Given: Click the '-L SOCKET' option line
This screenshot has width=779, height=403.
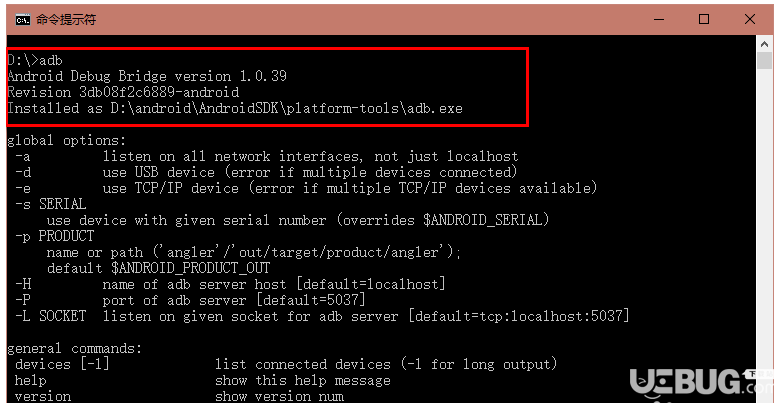Looking at the screenshot, I should [x=322, y=316].
